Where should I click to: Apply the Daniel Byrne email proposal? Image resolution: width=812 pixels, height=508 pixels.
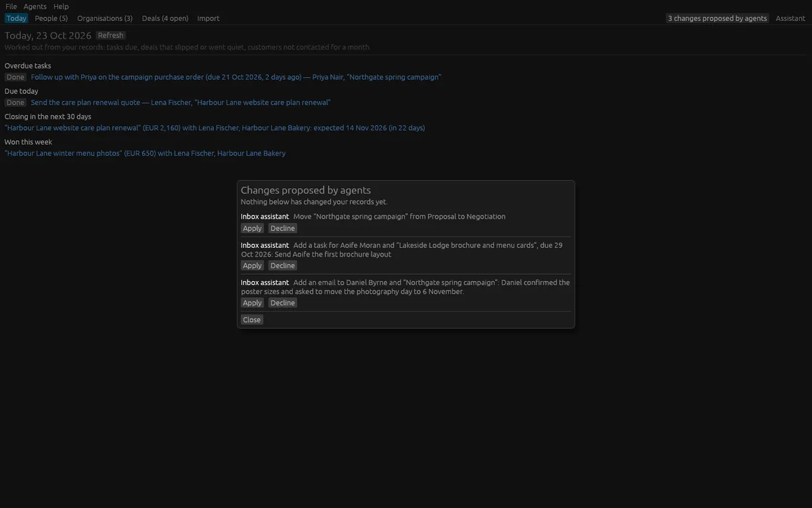pyautogui.click(x=252, y=303)
